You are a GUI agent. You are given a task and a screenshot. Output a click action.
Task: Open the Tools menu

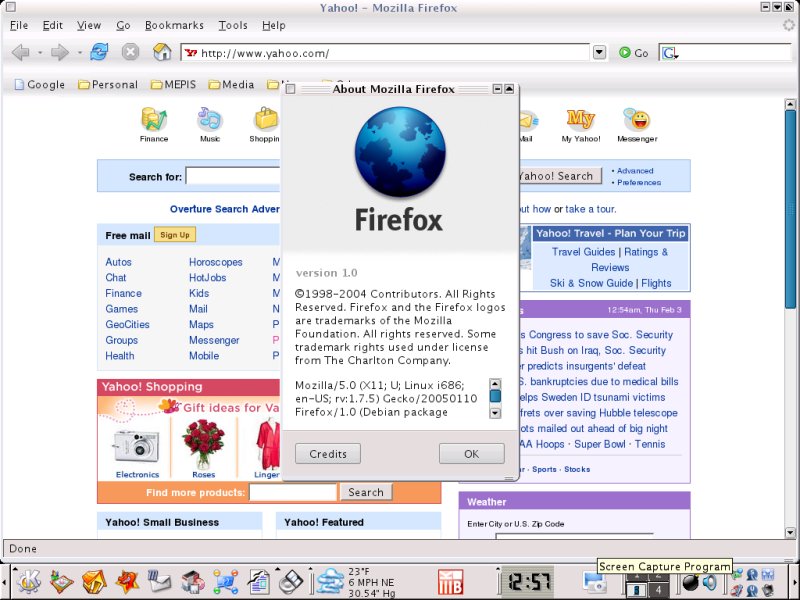click(x=233, y=25)
